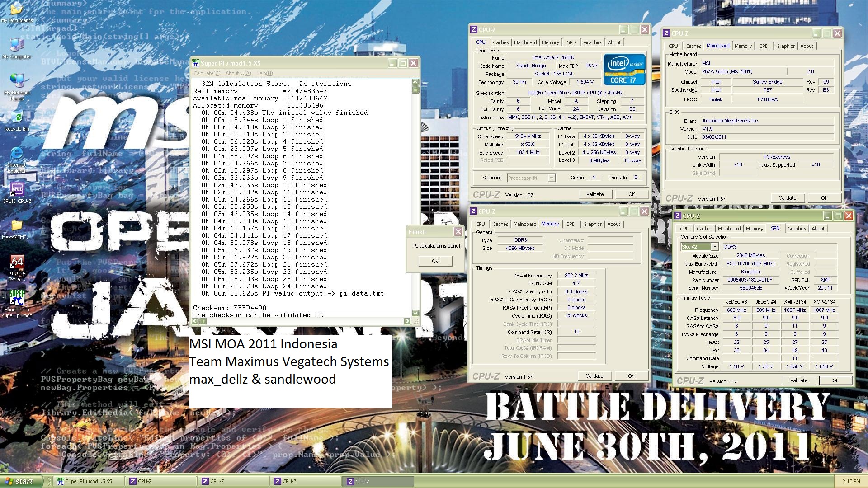Click Super PI horizontal scrollbar right arrow
868x488 pixels.
point(407,321)
